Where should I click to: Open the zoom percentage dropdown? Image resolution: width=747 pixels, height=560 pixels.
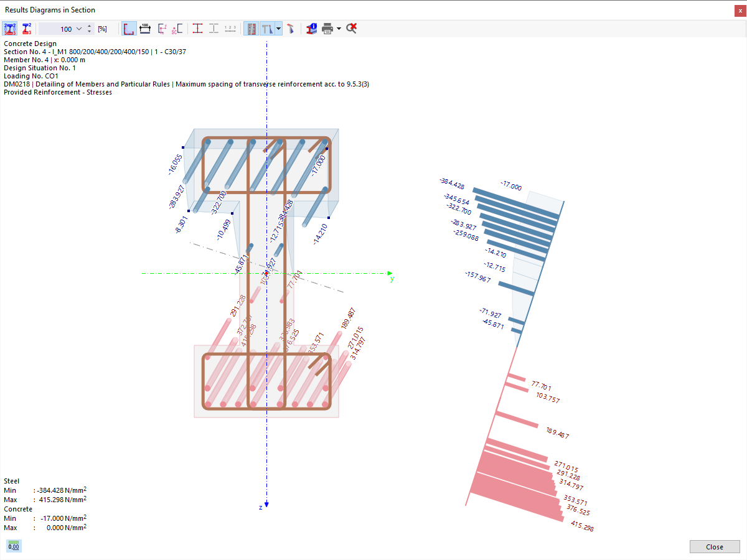(x=78, y=28)
